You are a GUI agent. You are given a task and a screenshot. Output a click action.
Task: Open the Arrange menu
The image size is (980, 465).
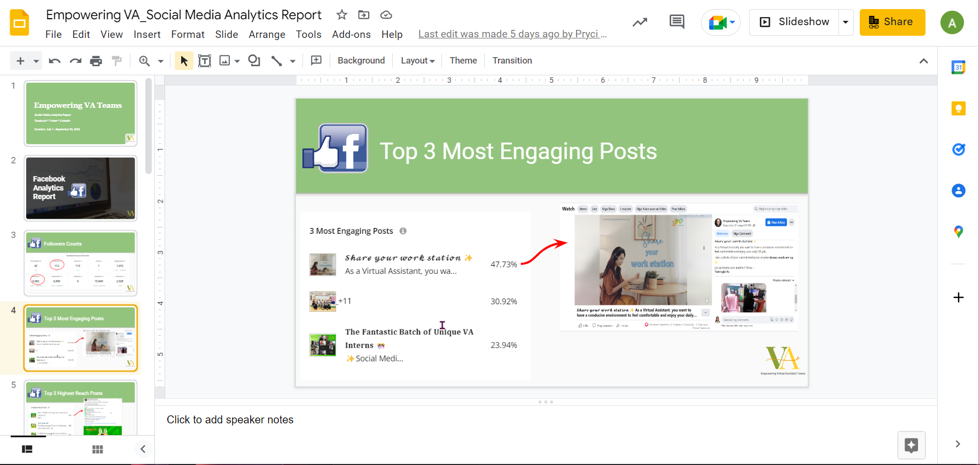(267, 34)
